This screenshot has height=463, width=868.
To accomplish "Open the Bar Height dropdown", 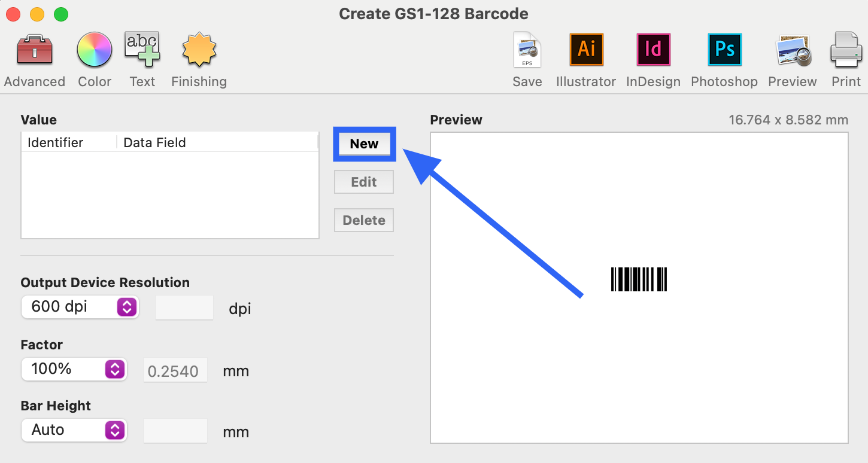I will coord(74,430).
